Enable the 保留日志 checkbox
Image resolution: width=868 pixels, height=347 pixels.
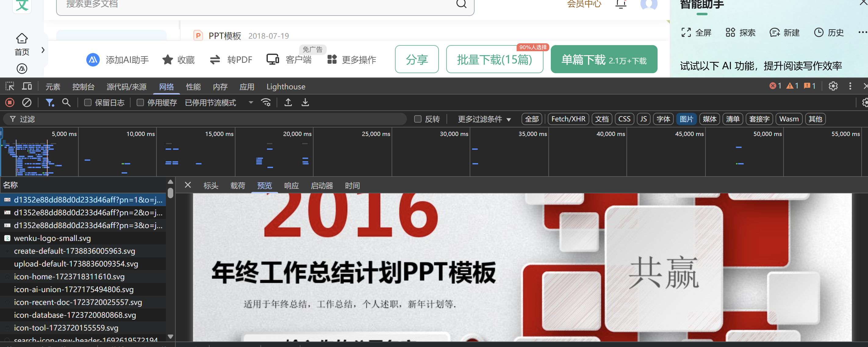pyautogui.click(x=88, y=102)
